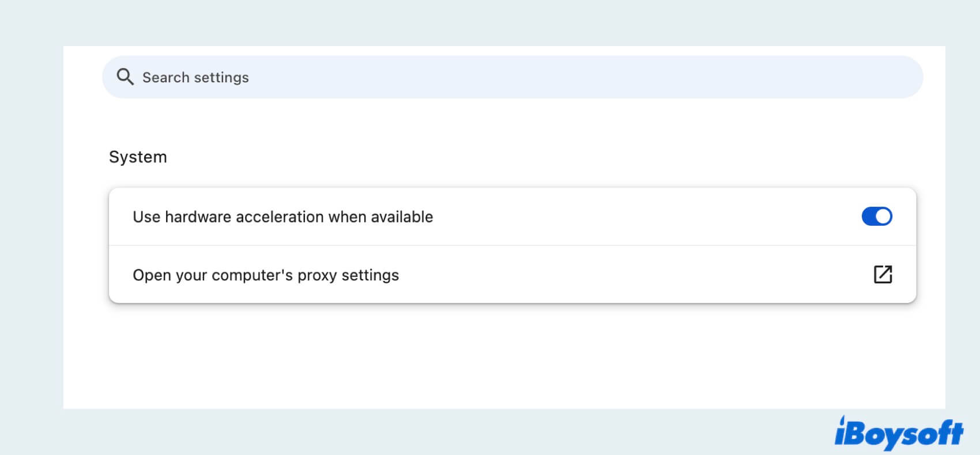This screenshot has width=980, height=455.
Task: Toggle "Use hardware acceleration when available"
Action: [877, 216]
